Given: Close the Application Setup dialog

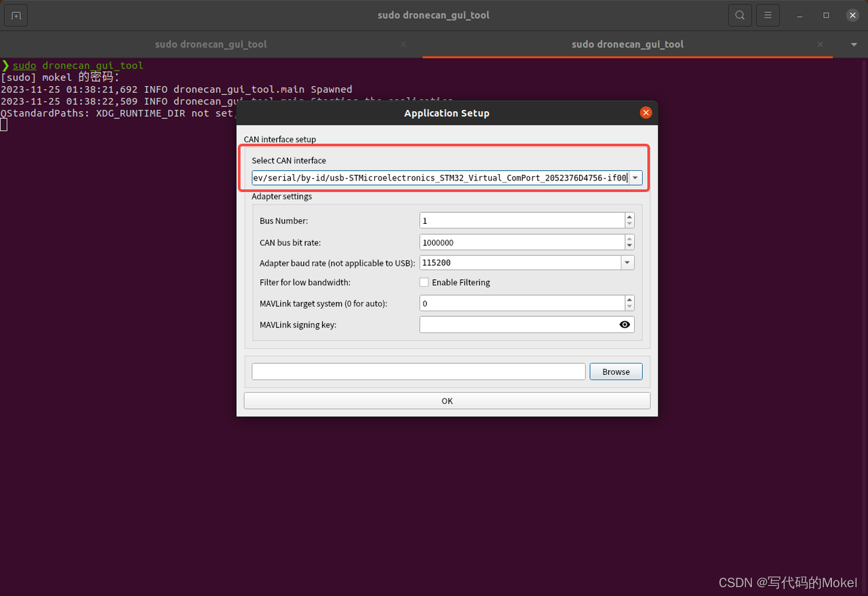Looking at the screenshot, I should tap(645, 113).
